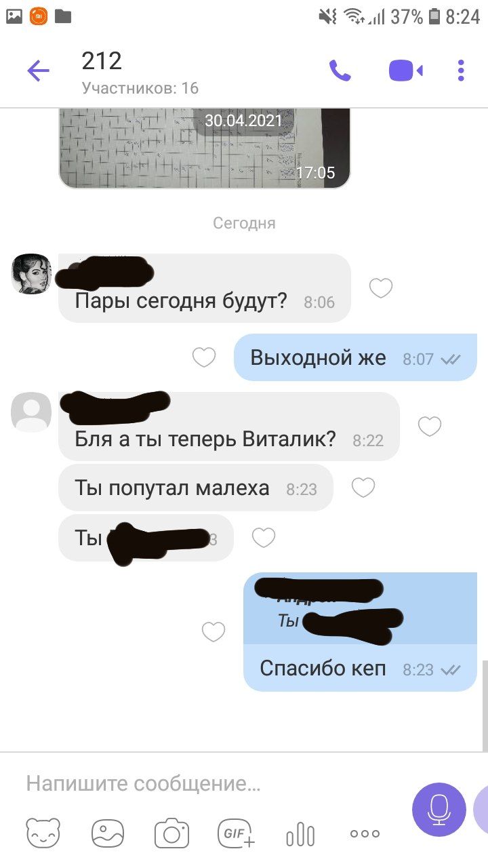488x868 pixels.
Task: Open the GIF creator icon
Action: pos(236,833)
